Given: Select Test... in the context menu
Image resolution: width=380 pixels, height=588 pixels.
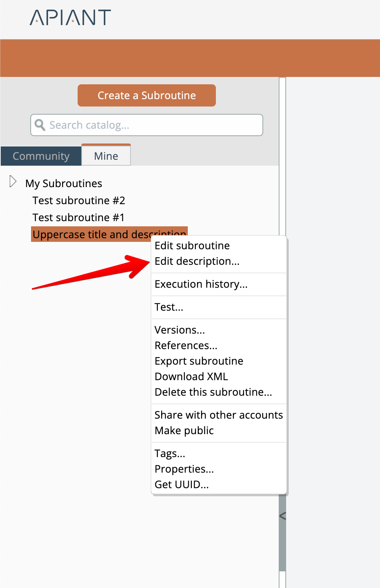Looking at the screenshot, I should click(169, 307).
